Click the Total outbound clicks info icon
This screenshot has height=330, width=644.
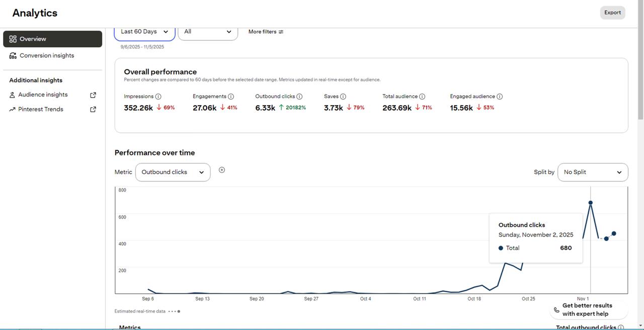pyautogui.click(x=621, y=327)
